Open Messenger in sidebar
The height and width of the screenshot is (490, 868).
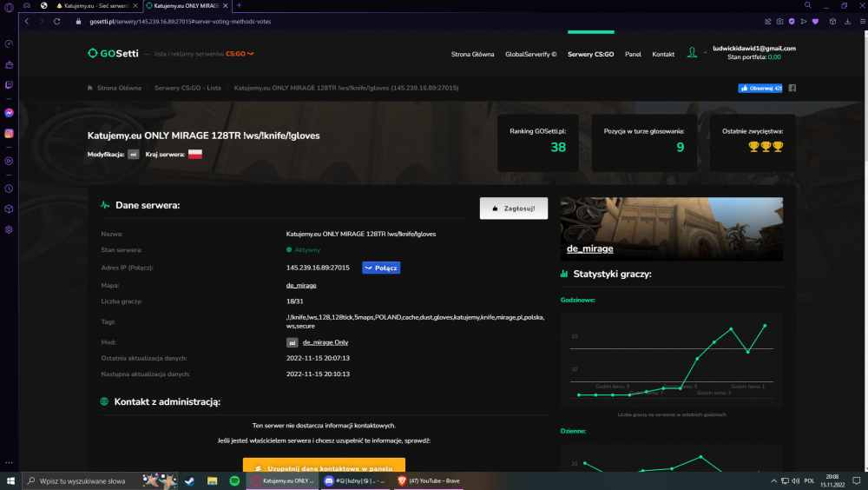point(9,113)
